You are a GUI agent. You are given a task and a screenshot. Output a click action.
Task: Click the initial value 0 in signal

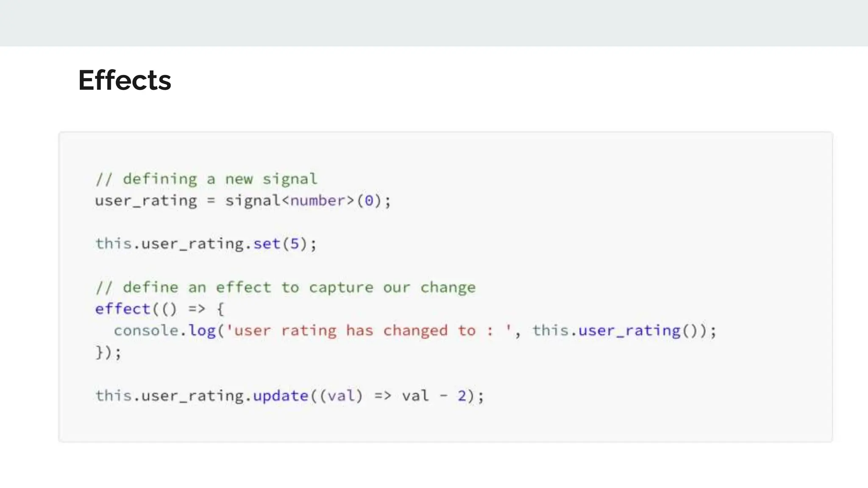pyautogui.click(x=369, y=201)
